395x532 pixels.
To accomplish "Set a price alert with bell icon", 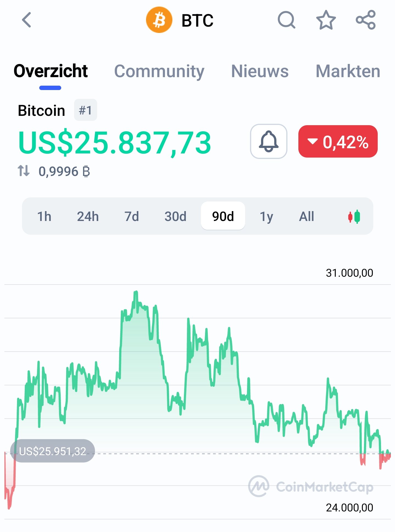I will [269, 141].
